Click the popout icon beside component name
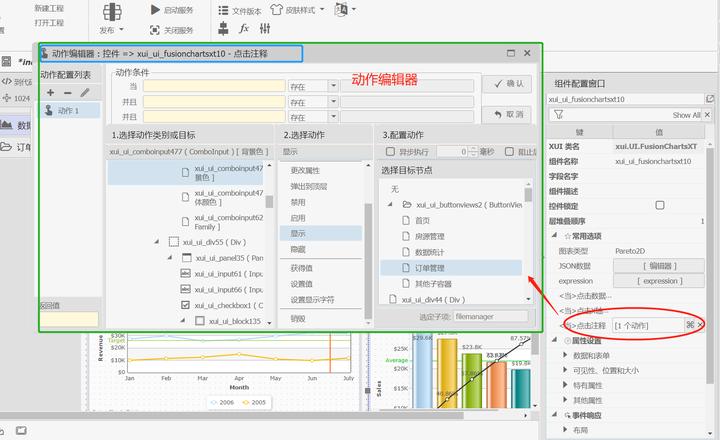The image size is (720, 440). (x=710, y=99)
